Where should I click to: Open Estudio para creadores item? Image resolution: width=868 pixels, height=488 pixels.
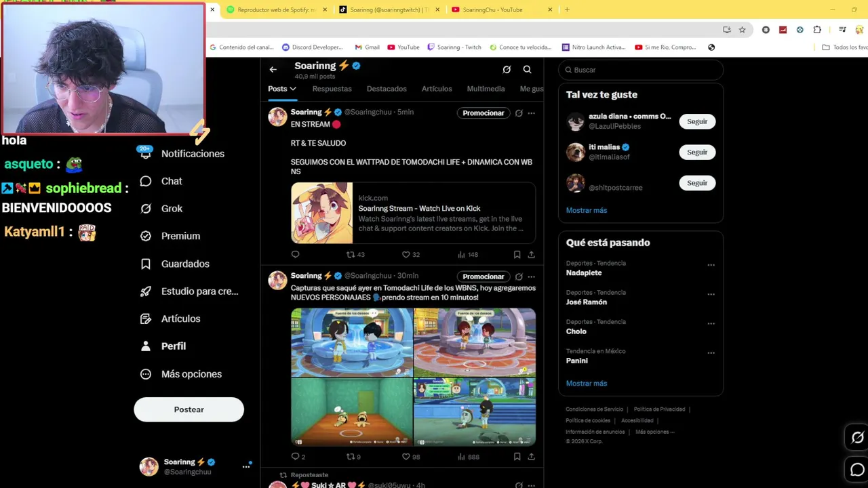189,291
